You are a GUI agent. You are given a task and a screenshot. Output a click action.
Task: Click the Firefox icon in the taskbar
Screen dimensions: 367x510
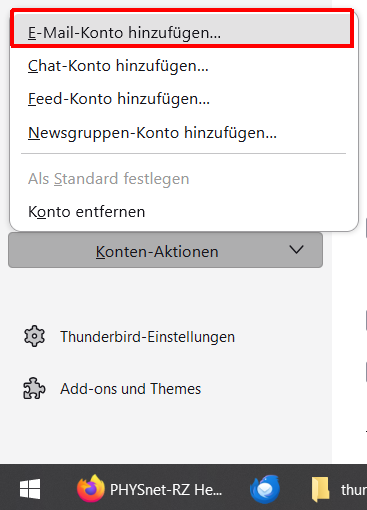coord(91,488)
